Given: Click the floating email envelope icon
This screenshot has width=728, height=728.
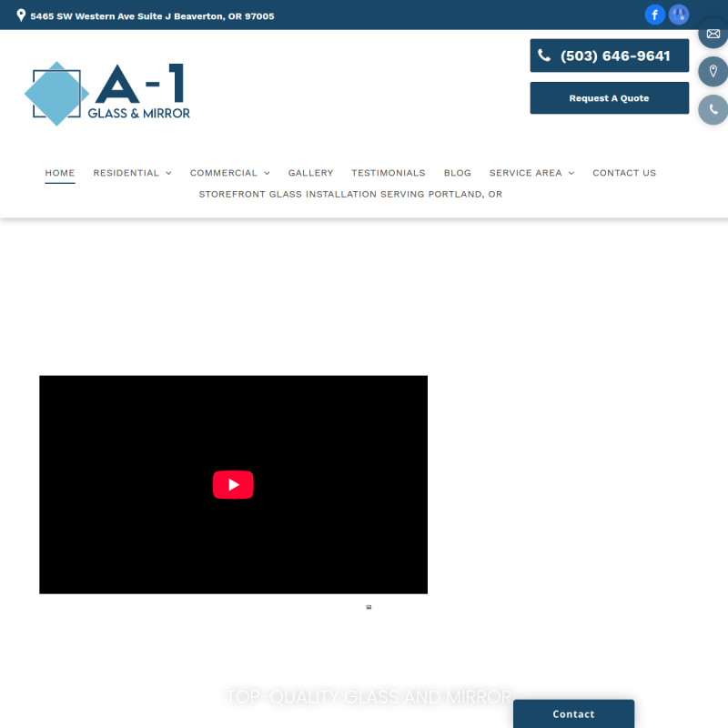Looking at the screenshot, I should (713, 34).
